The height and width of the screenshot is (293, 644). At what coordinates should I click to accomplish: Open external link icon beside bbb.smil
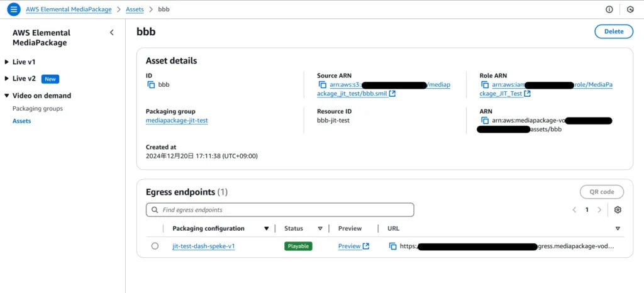[x=392, y=94]
